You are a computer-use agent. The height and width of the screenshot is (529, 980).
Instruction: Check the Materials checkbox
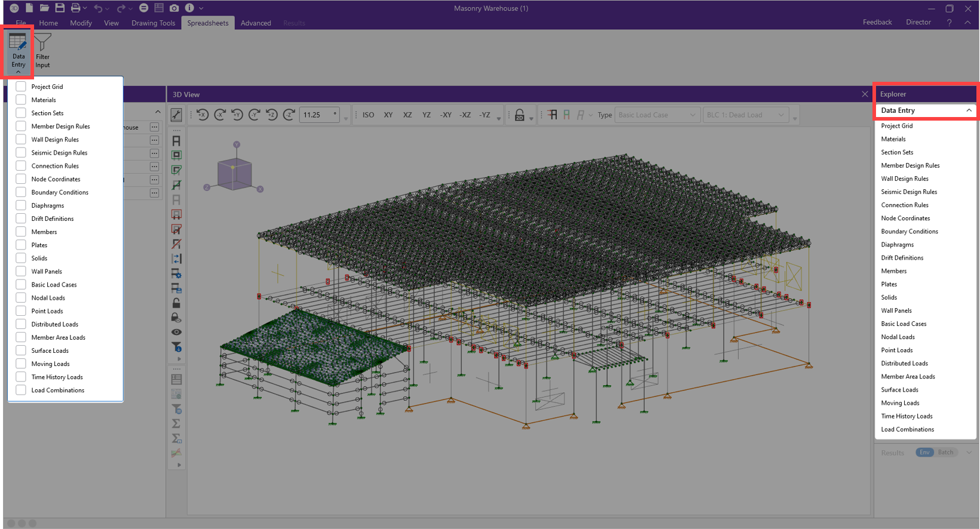tap(21, 100)
